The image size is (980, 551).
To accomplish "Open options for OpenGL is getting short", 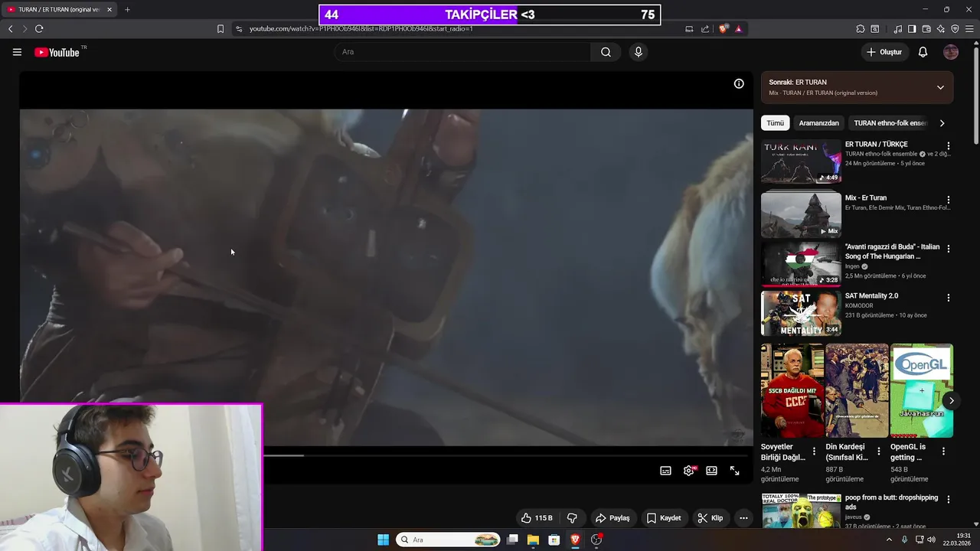I will click(x=943, y=452).
